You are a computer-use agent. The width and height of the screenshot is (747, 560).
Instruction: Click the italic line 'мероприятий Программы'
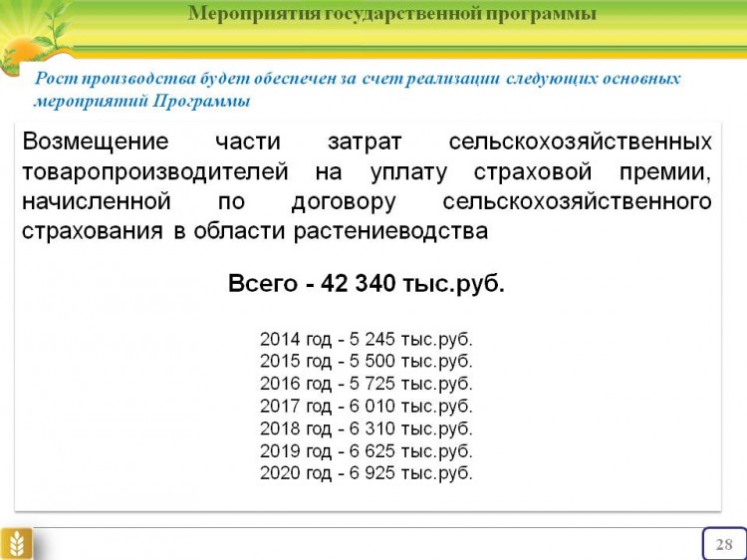142,101
